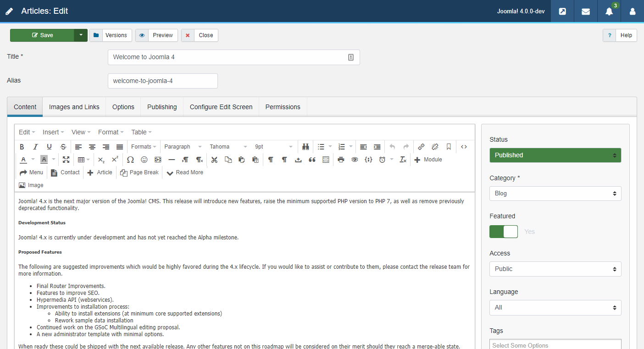Increase indent of paragraph
Image resolution: width=644 pixels, height=349 pixels.
[x=377, y=147]
